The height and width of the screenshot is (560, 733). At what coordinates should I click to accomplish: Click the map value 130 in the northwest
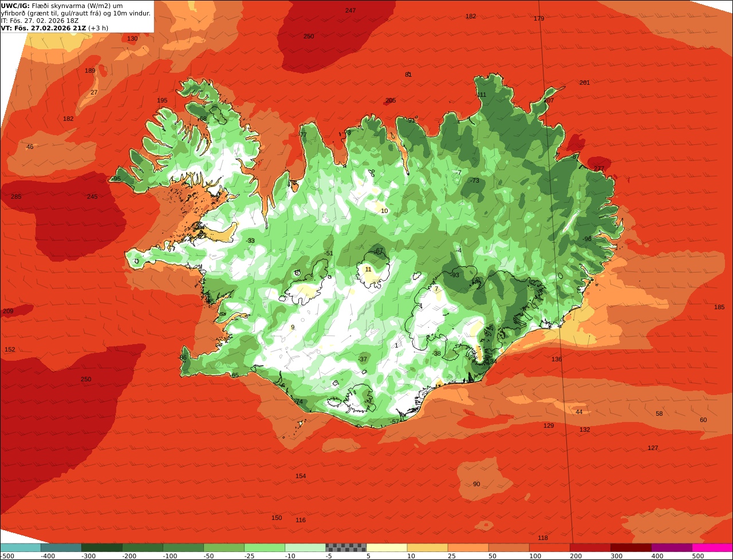tap(132, 38)
